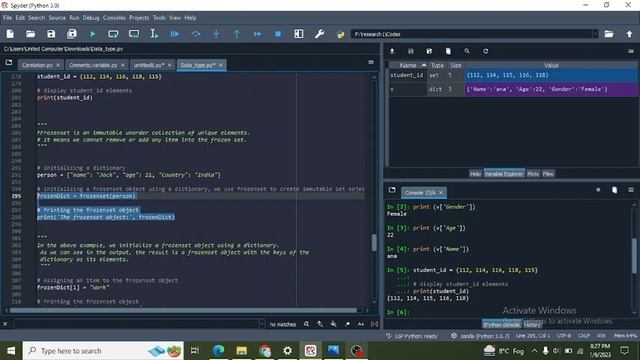Start debugging the file
Image resolution: width=640 pixels, height=360 pixels.
click(175, 34)
